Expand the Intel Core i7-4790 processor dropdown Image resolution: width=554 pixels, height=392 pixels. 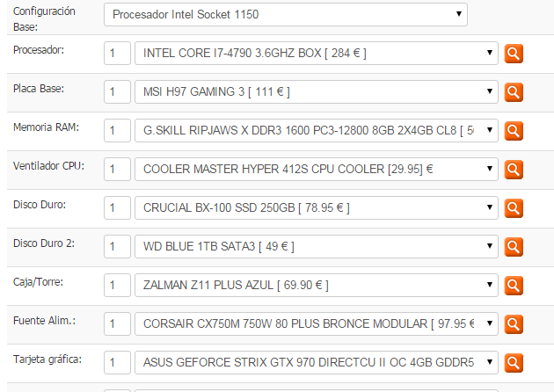[x=317, y=54]
